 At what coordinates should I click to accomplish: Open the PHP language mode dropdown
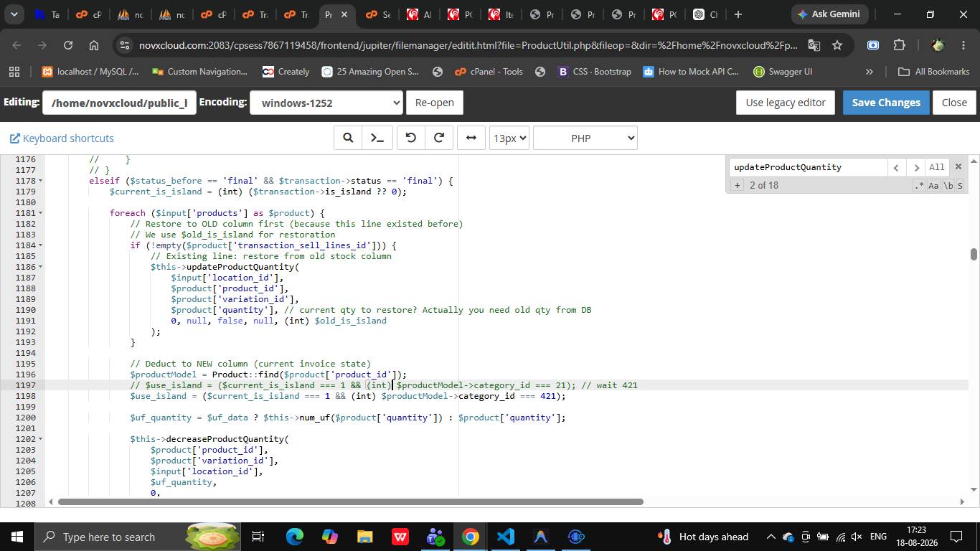pyautogui.click(x=585, y=138)
